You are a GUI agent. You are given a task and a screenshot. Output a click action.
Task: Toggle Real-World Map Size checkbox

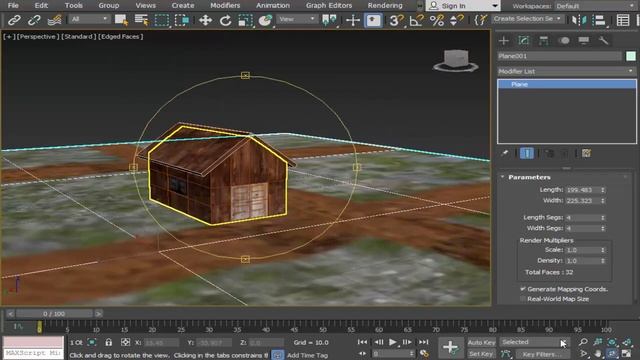[523, 299]
